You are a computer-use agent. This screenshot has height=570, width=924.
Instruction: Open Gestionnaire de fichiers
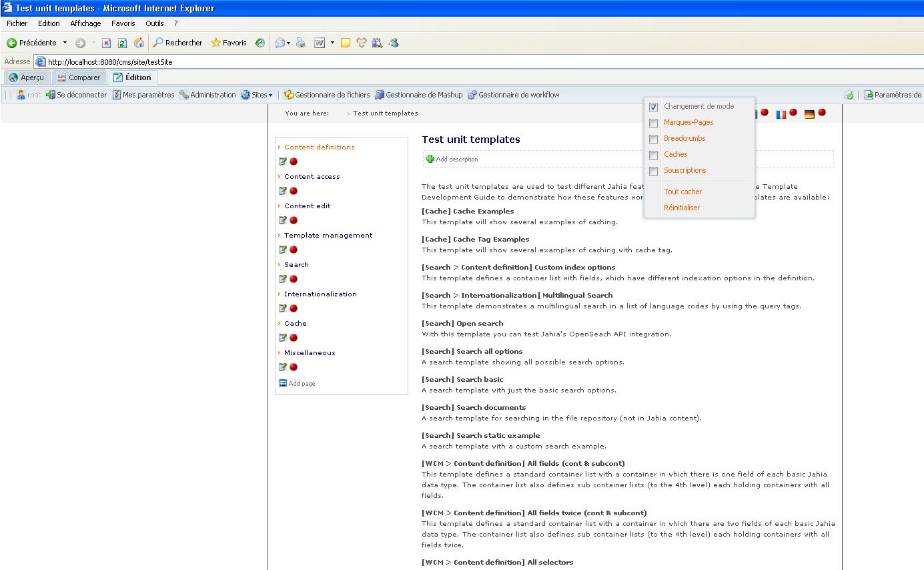click(x=327, y=95)
